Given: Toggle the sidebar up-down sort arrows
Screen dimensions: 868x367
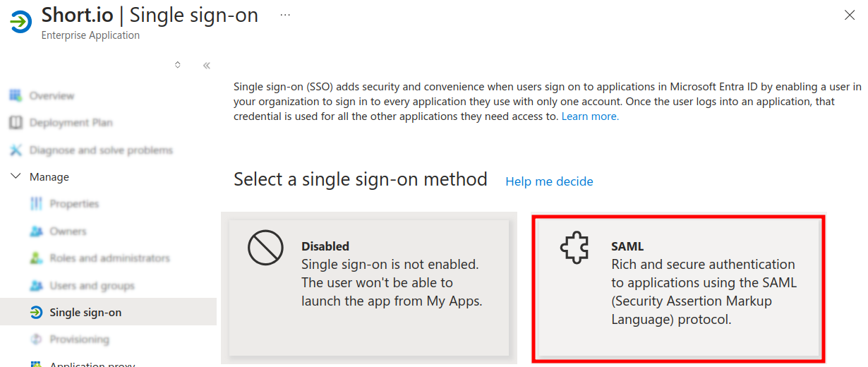Looking at the screenshot, I should pos(178,65).
